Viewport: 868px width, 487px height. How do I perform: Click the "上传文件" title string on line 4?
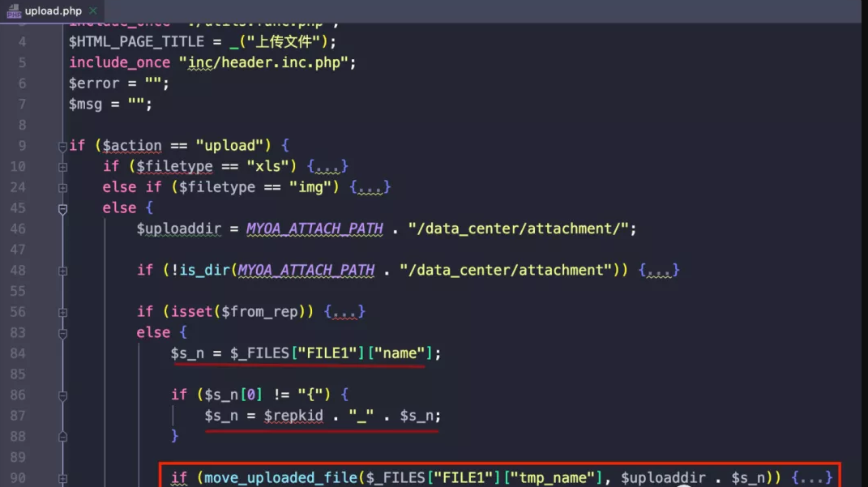point(284,41)
